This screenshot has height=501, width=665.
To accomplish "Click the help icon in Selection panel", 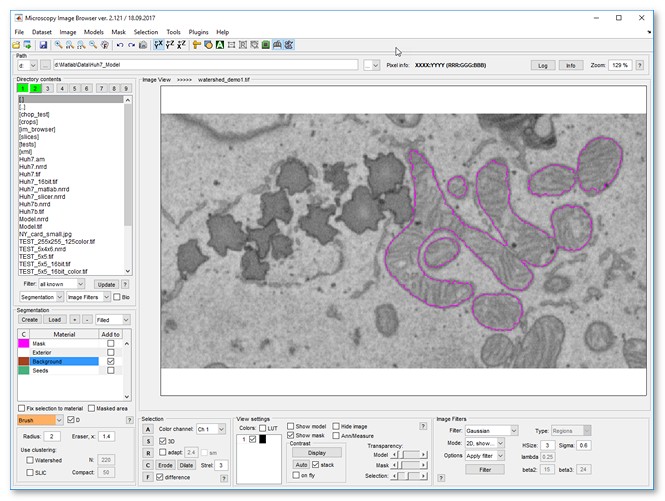I will [x=222, y=478].
